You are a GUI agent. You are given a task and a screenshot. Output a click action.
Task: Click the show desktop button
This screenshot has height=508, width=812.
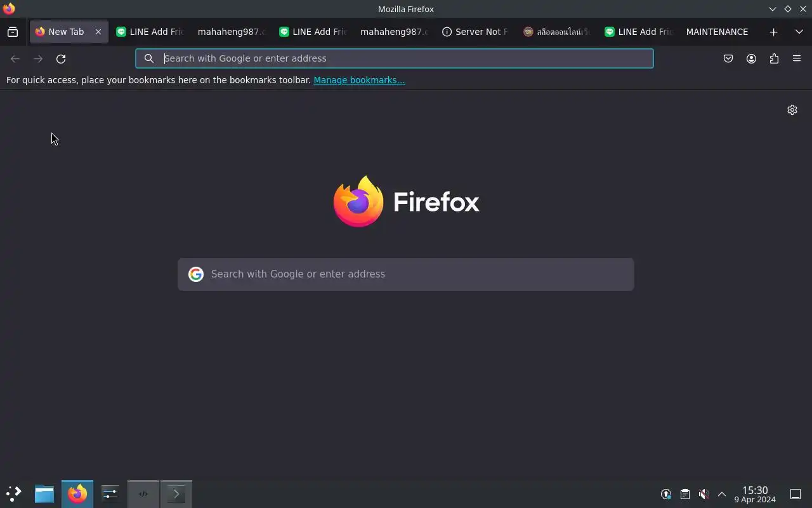point(796,494)
